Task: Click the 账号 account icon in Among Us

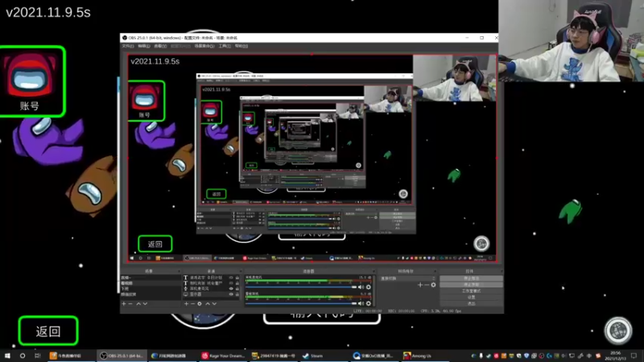Action: [31, 81]
